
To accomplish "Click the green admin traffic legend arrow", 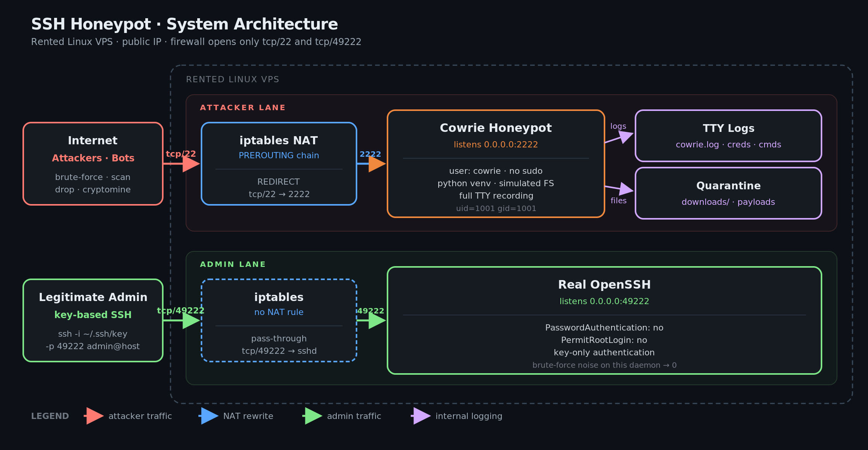I will pos(312,416).
